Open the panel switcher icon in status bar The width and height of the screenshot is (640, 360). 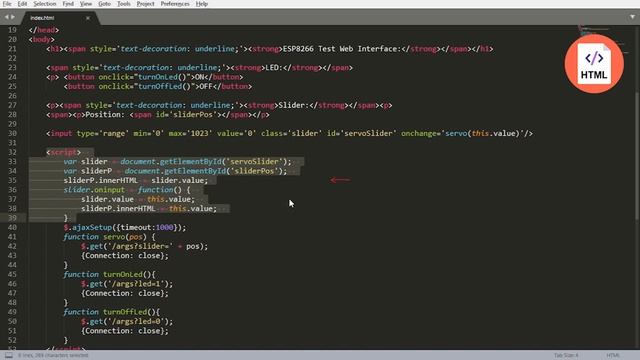(9, 355)
